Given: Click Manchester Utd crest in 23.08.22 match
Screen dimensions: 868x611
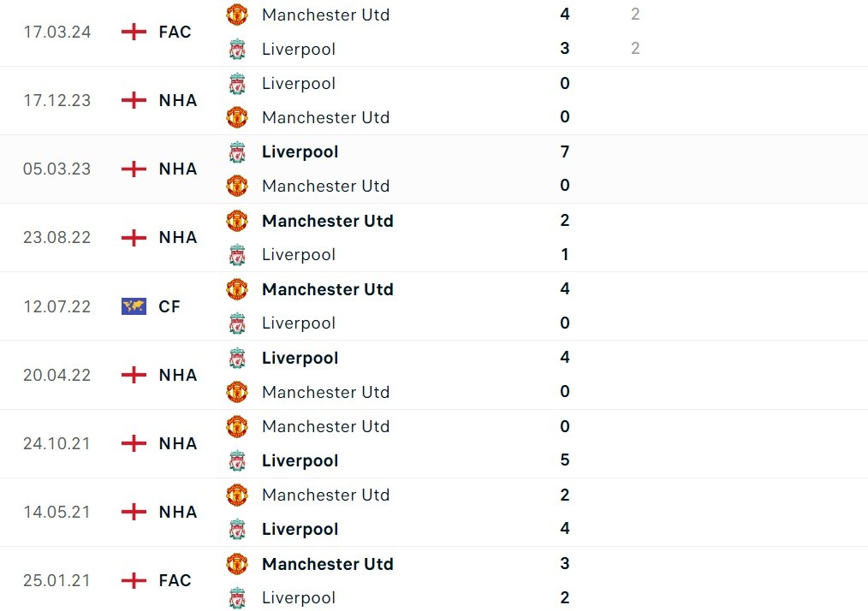Looking at the screenshot, I should coord(237,221).
